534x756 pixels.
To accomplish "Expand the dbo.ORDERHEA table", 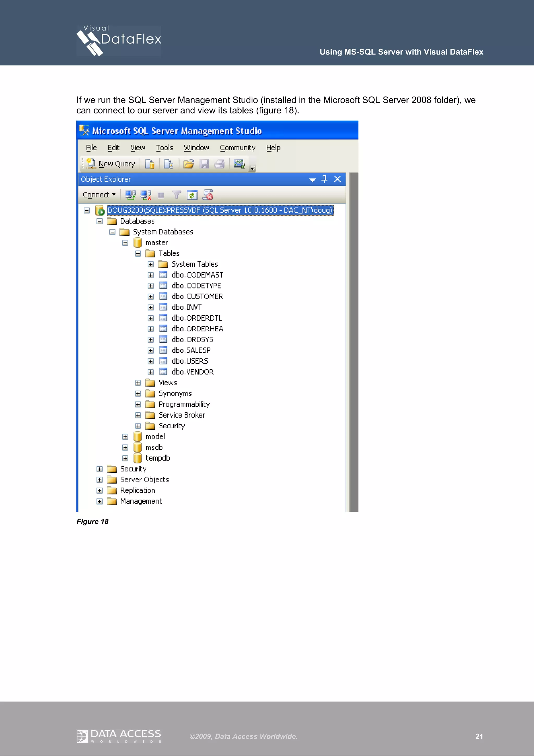I will (151, 329).
